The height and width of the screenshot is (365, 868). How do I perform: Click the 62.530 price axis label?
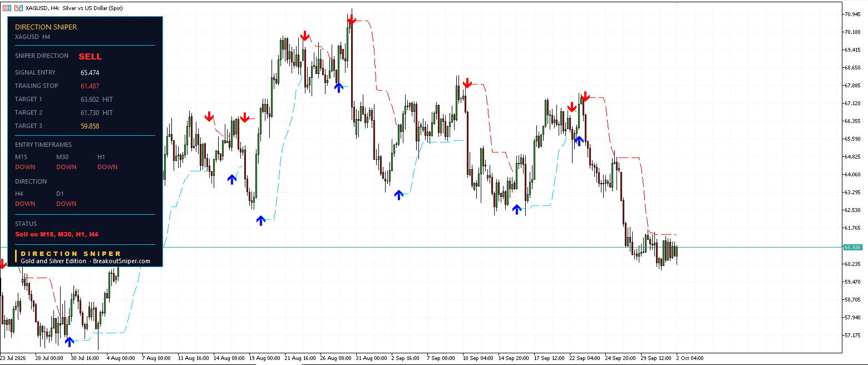(x=853, y=210)
